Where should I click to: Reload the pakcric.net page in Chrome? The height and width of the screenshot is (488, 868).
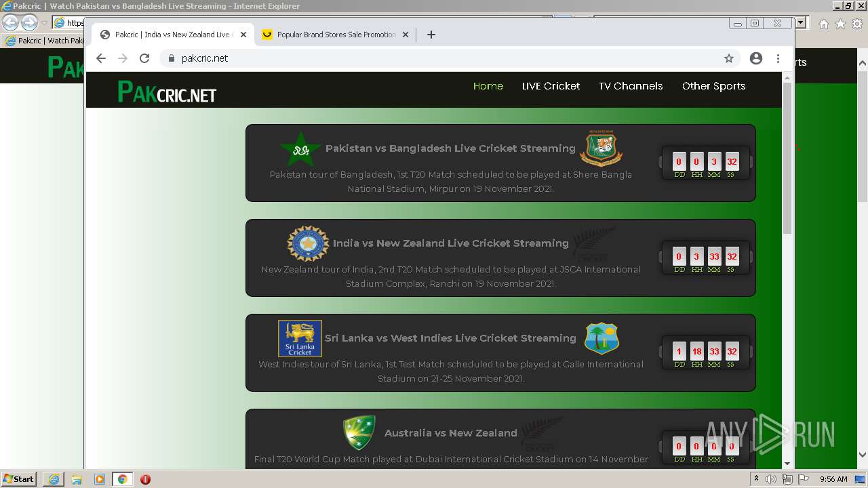(144, 58)
